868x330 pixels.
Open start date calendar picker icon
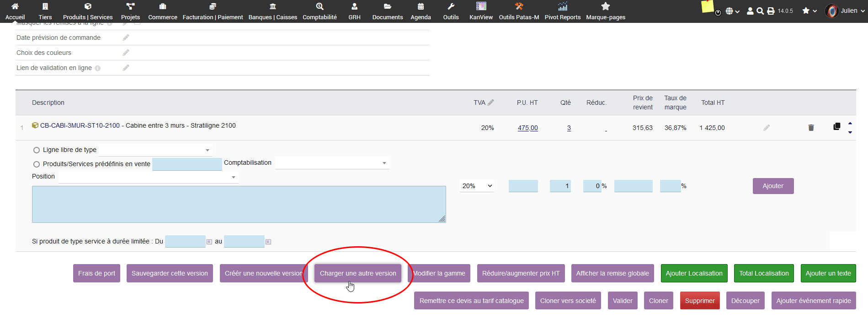(209, 242)
